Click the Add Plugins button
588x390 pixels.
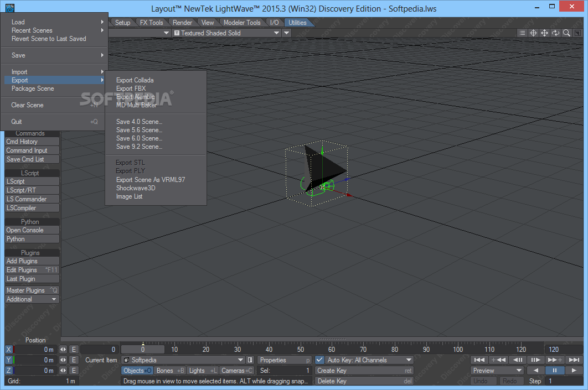(32, 261)
